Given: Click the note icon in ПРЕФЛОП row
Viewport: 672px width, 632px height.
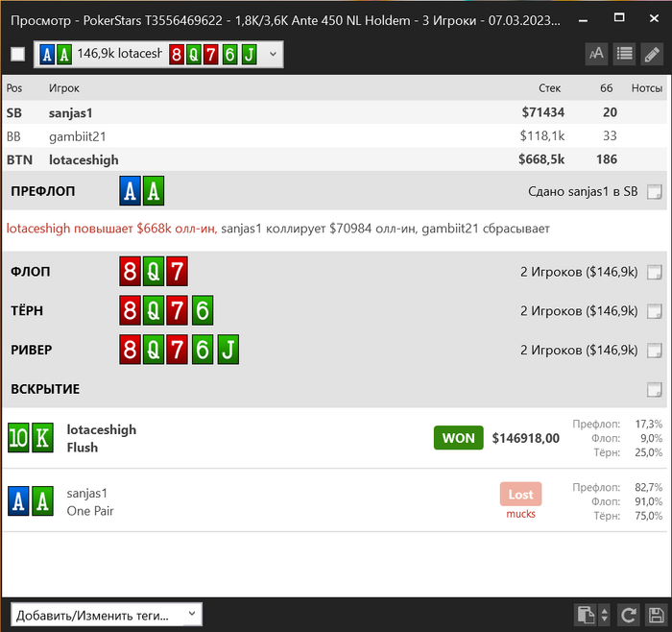Looking at the screenshot, I should pos(655,192).
